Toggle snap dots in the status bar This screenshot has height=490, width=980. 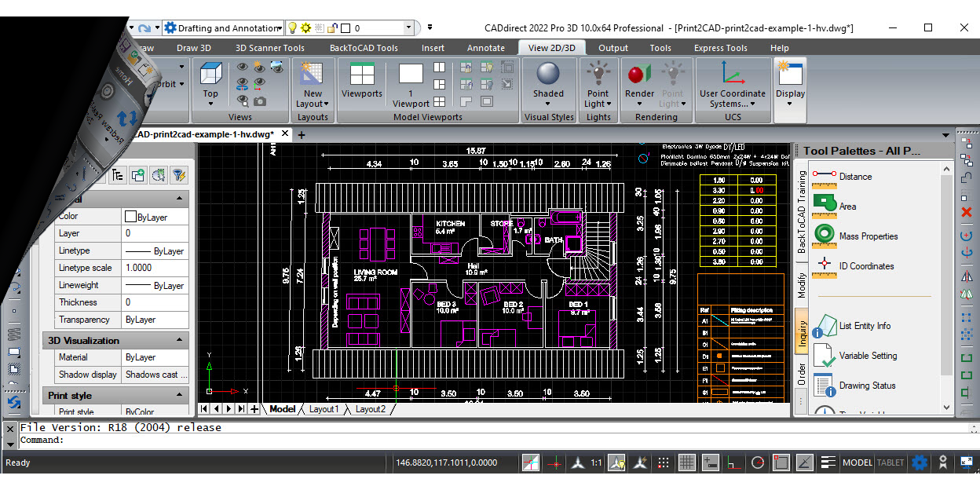(664, 463)
